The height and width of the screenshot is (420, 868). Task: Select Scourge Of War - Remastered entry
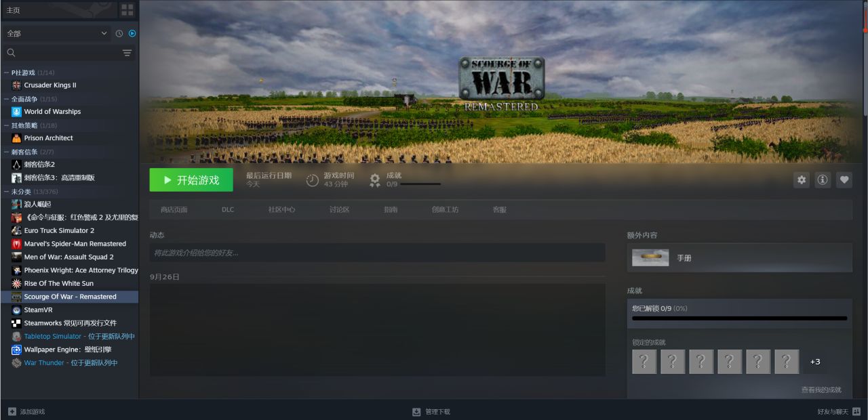tap(69, 297)
